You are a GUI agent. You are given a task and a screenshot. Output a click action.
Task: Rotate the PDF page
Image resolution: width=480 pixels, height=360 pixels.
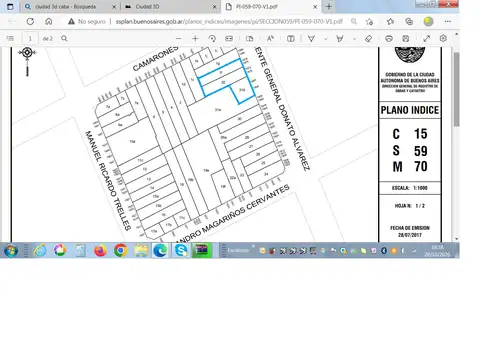212,39
